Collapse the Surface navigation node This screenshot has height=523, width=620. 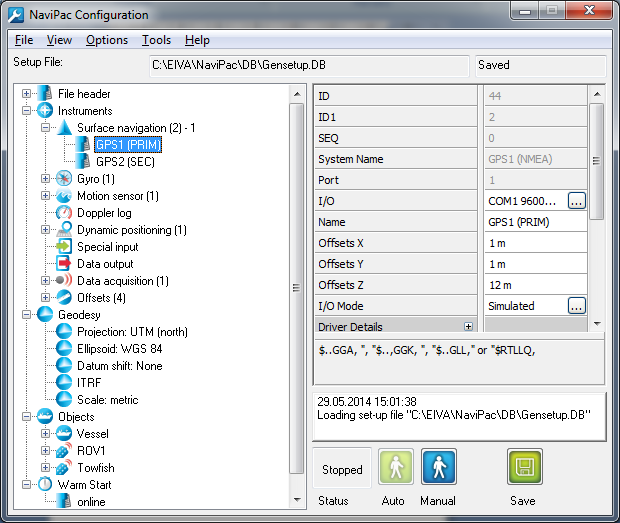(45, 128)
